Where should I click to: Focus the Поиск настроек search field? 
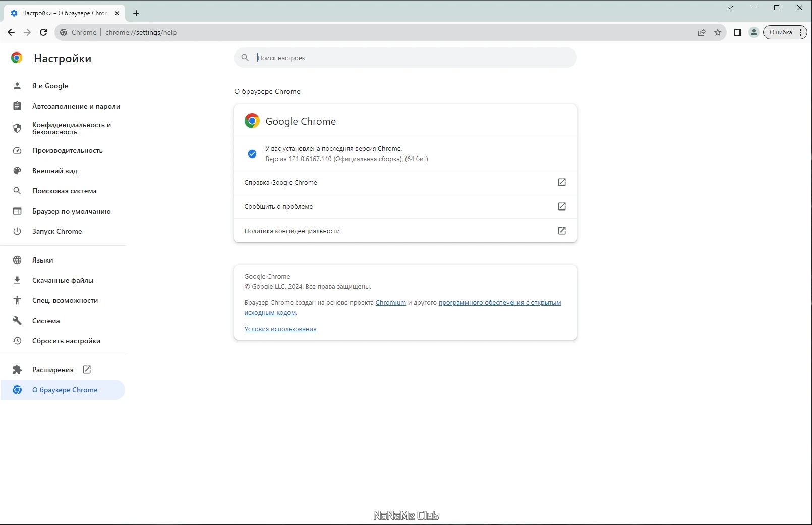tap(405, 58)
